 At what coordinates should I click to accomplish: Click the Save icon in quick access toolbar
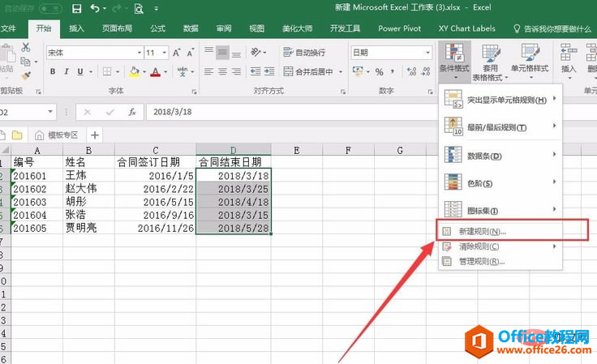(x=76, y=9)
